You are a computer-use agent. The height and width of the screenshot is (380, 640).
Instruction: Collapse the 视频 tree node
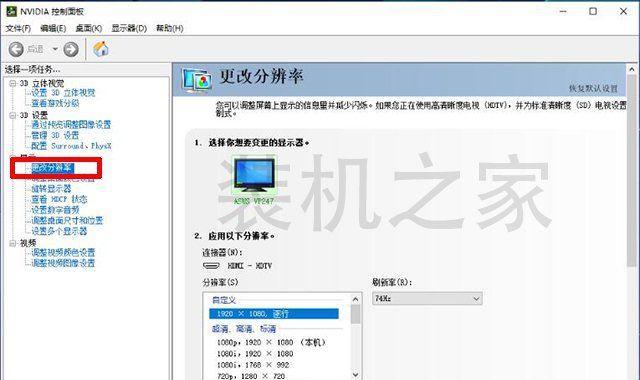pyautogui.click(x=13, y=243)
